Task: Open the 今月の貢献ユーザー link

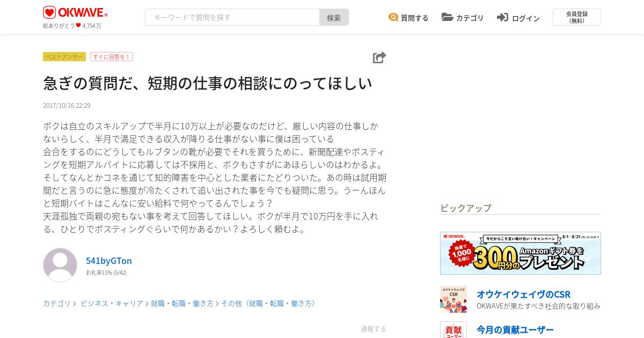Action: pos(515,329)
